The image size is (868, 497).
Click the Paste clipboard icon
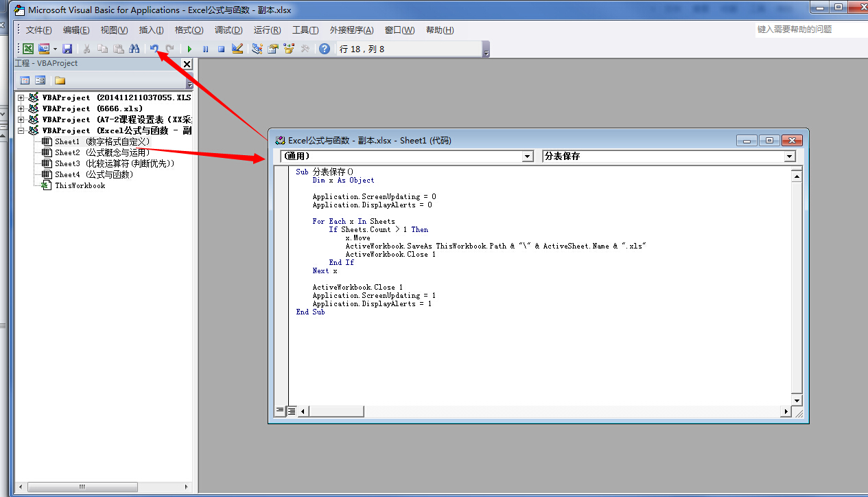tap(119, 49)
